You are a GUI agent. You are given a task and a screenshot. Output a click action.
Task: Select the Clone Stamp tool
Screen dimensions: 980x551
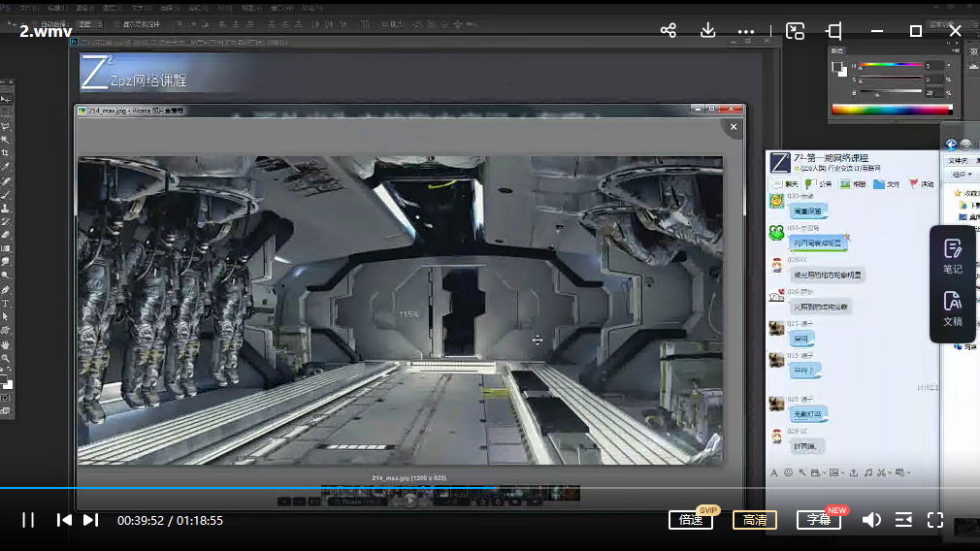click(6, 208)
